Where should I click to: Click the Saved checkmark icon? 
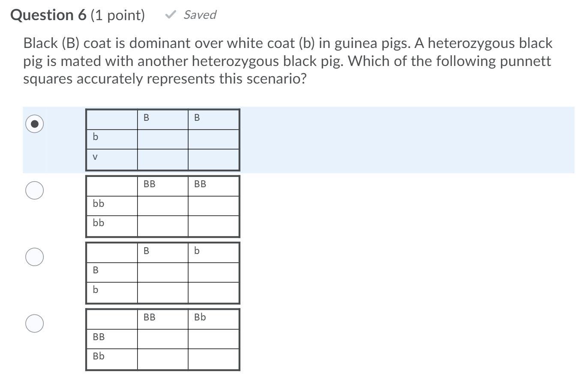tap(171, 15)
